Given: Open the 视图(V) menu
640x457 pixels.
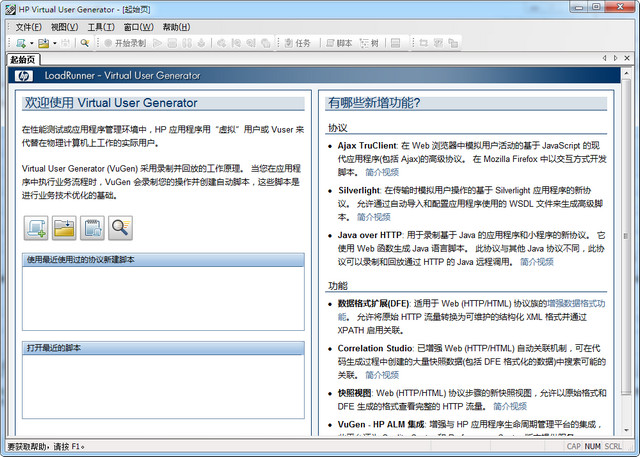Looking at the screenshot, I should coord(64,27).
